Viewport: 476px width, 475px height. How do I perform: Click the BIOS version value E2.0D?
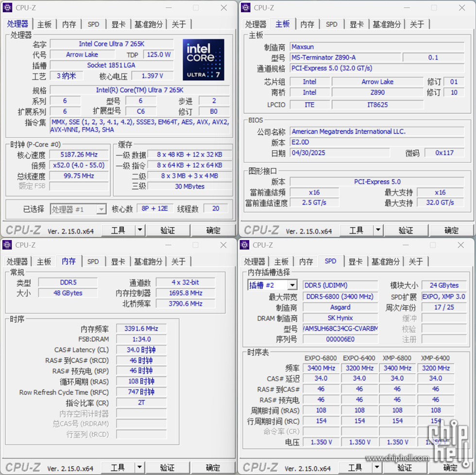click(377, 142)
